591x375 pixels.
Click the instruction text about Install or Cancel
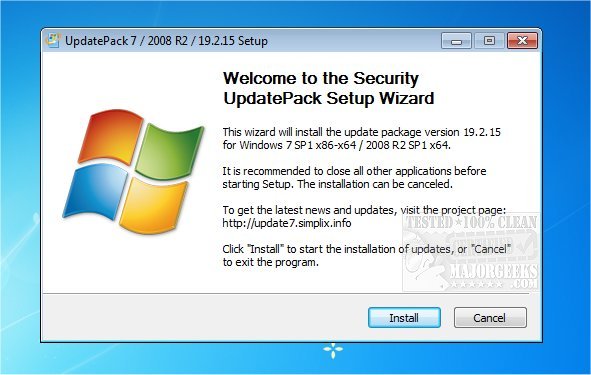click(366, 256)
